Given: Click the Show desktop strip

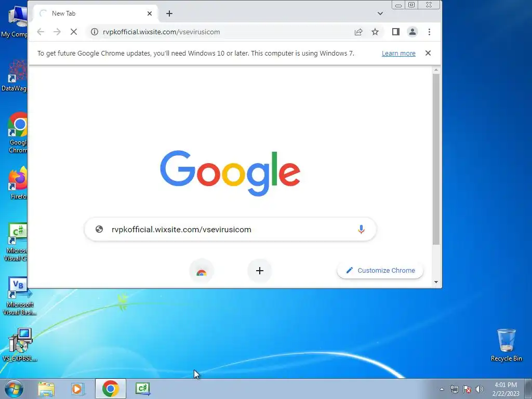Looking at the screenshot, I should pos(528,389).
